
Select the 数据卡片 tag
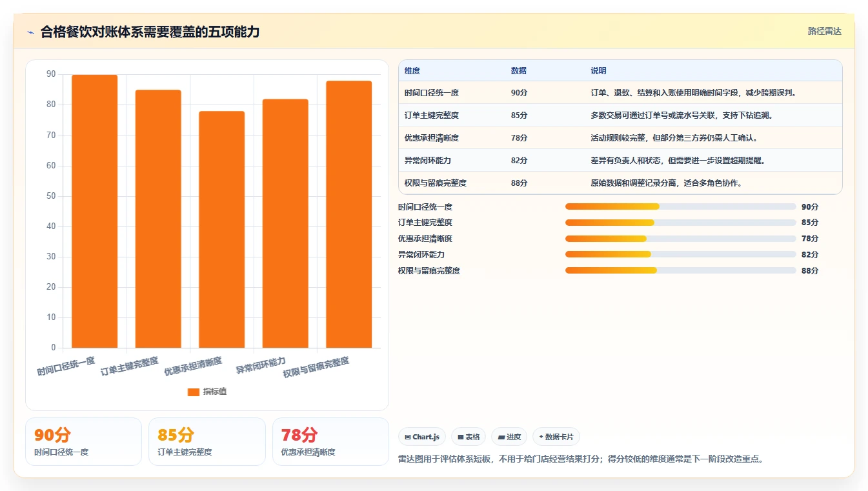coord(556,437)
